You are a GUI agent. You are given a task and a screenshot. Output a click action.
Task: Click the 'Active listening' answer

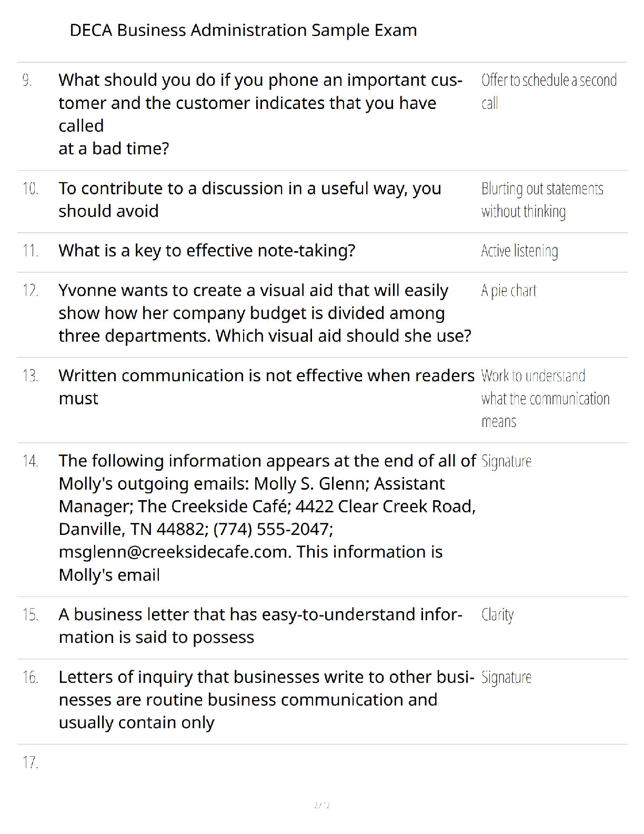pyautogui.click(x=519, y=251)
